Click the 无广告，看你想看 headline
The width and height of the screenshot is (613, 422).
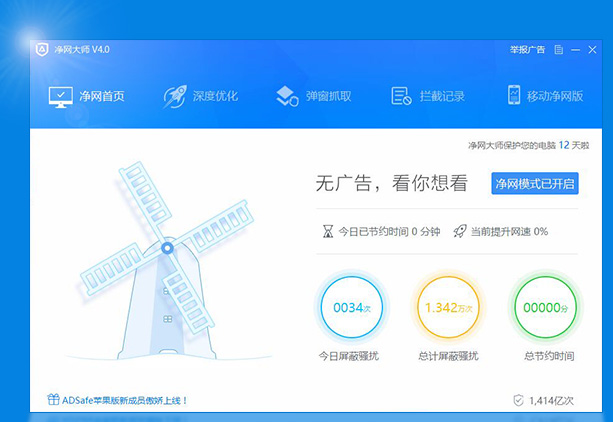(391, 183)
